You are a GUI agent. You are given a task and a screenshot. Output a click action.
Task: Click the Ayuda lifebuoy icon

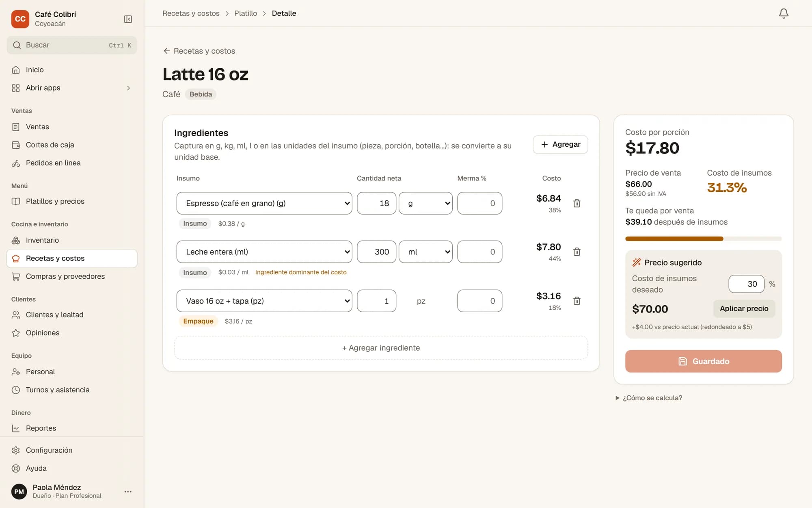(16, 468)
